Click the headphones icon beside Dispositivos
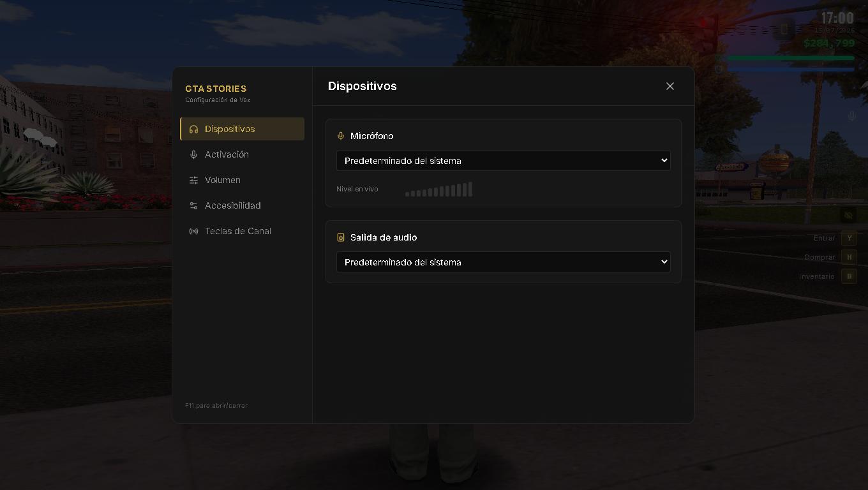Image resolution: width=868 pixels, height=490 pixels. coord(193,129)
